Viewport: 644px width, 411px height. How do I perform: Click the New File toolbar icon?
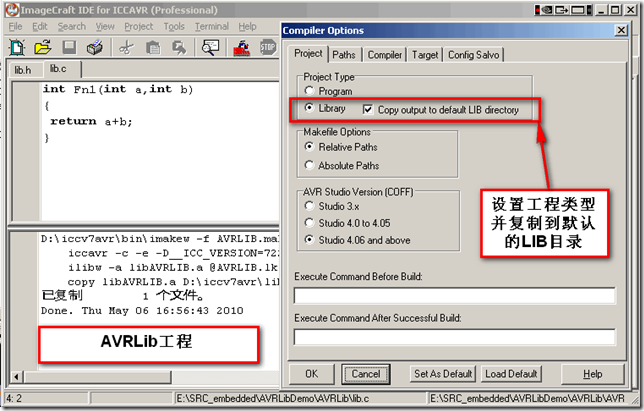[17, 48]
